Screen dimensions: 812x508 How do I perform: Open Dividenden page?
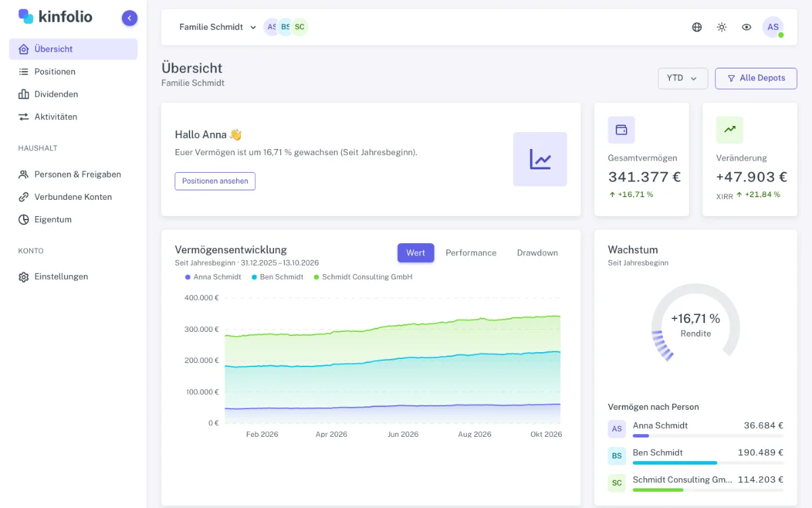(x=73, y=94)
